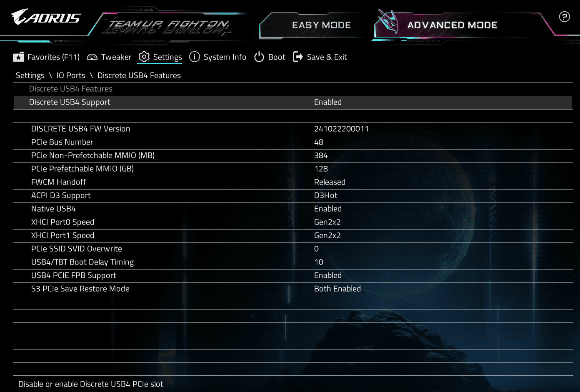This screenshot has height=392, width=580.
Task: Select the PCIe Prefetchable MMIO (GB) label
Action: [x=82, y=169]
